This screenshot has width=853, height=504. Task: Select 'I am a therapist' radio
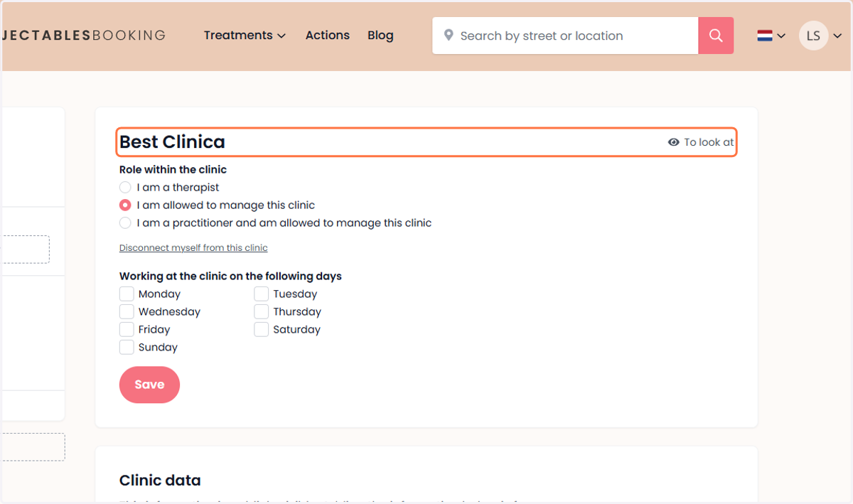[x=125, y=188]
